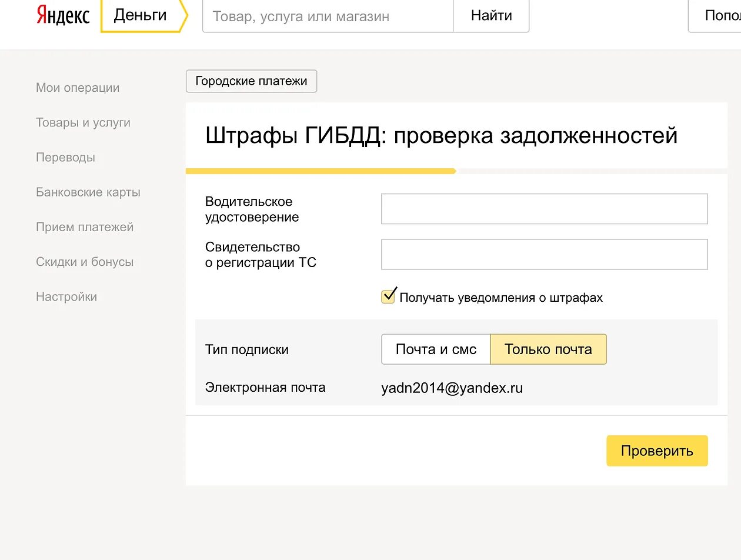The image size is (741, 560).
Task: Click the yellow progress bar
Action: coord(321,171)
